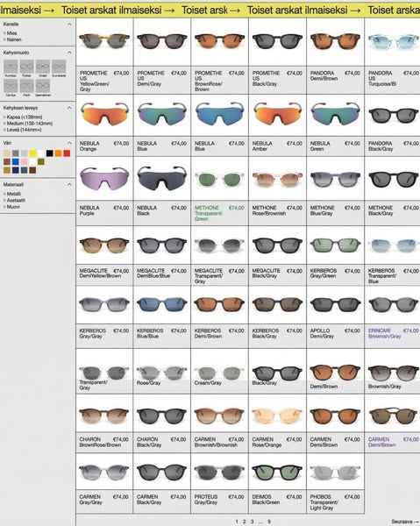420x526 pixels.
Task: Choose the Pilotti frame shape icon
Action: 27,86
